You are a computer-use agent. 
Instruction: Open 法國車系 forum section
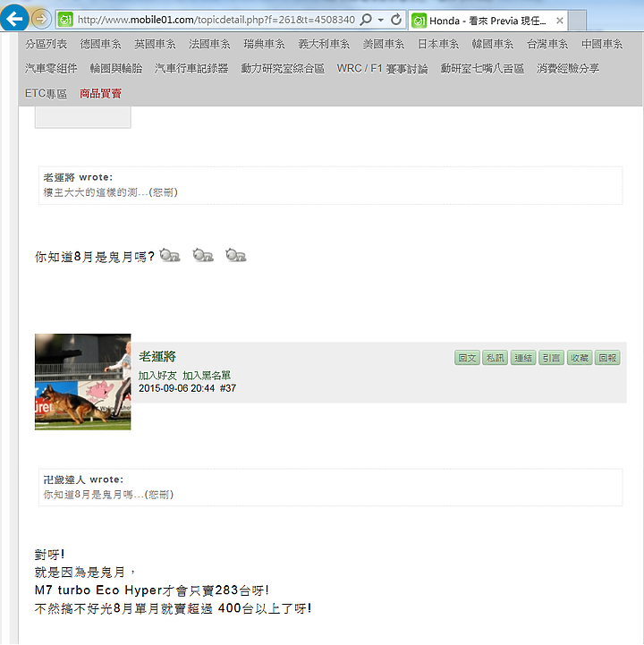click(x=209, y=44)
